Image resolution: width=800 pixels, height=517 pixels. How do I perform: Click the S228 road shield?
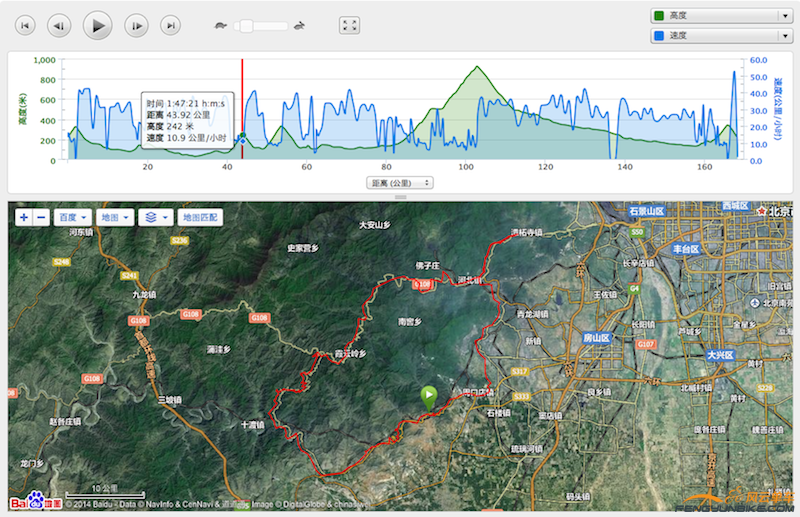pos(765,388)
